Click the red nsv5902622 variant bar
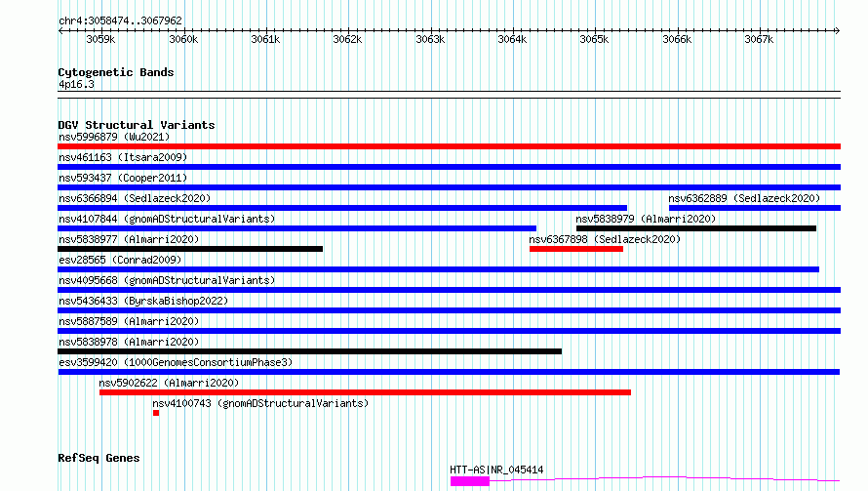 (x=365, y=392)
